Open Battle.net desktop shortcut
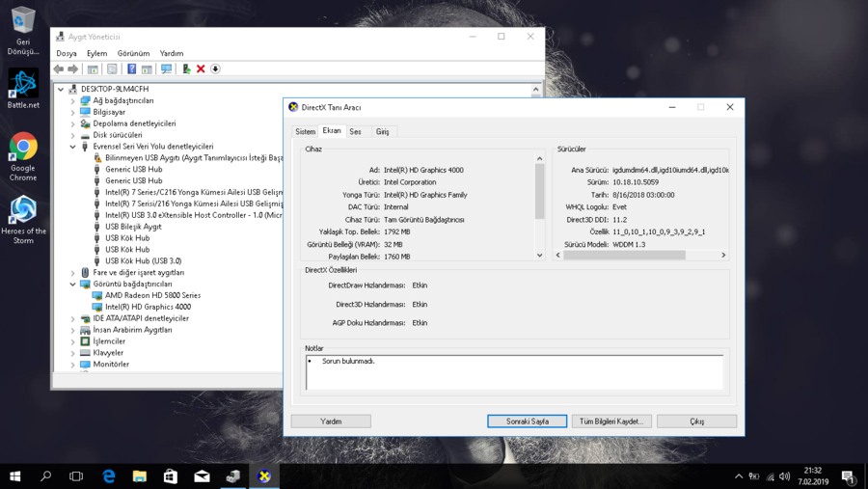Image resolution: width=868 pixels, height=489 pixels. pos(23,89)
